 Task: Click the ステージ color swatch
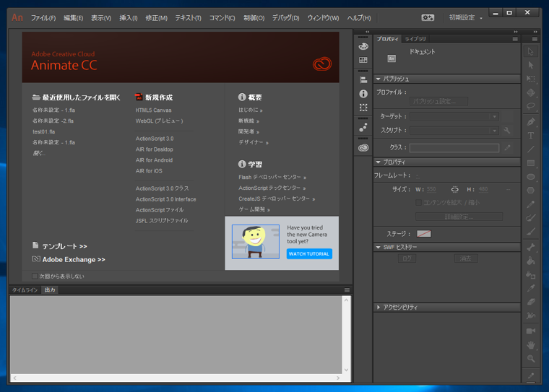pyautogui.click(x=423, y=233)
